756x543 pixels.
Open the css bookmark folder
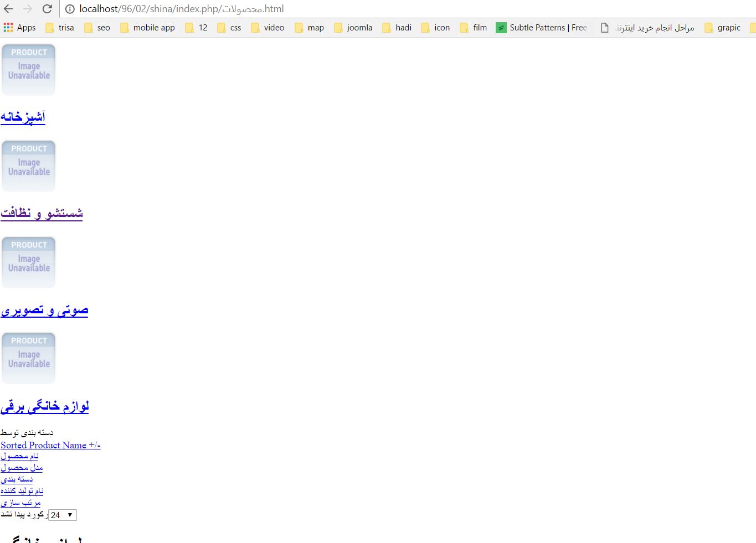tap(229, 28)
